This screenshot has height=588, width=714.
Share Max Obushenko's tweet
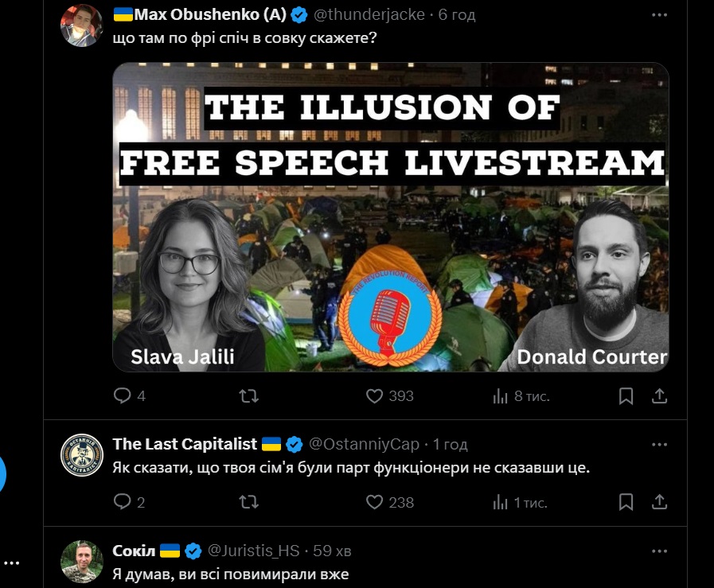659,396
